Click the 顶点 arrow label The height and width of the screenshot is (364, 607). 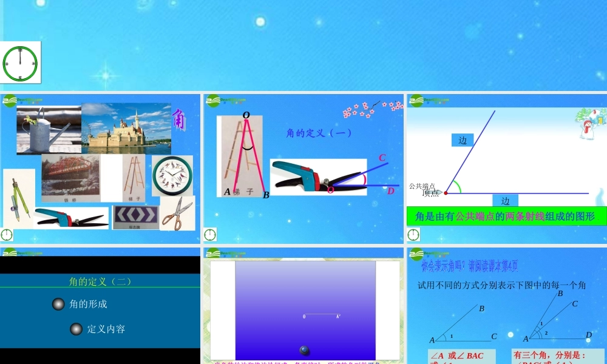coord(432,192)
